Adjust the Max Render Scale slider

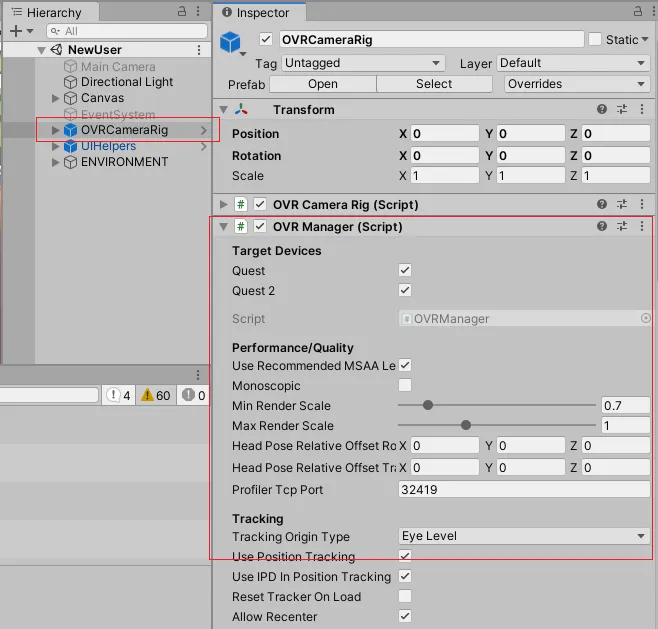[496, 425]
